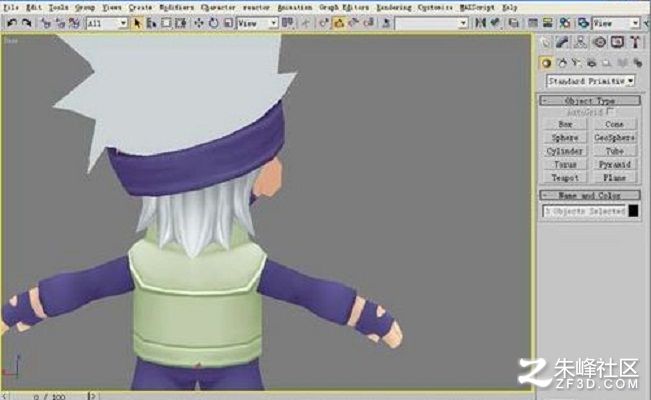Open the Render Scene dialog
Image resolution: width=651 pixels, height=400 pixels.
click(x=583, y=23)
